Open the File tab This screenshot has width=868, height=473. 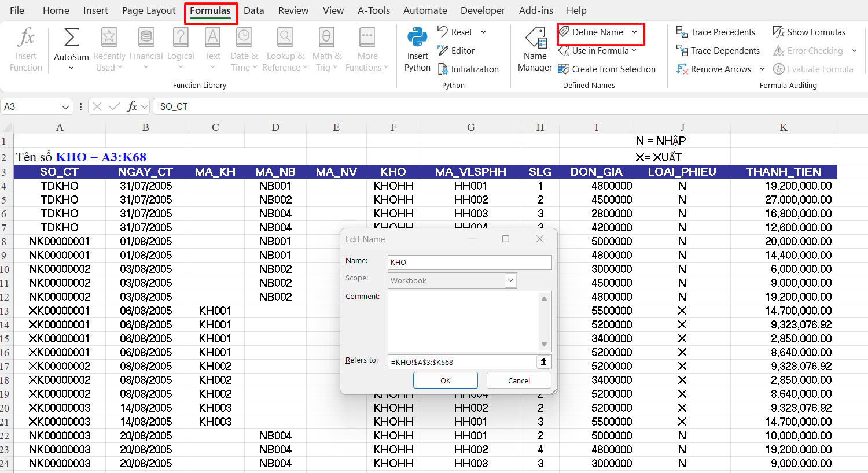[x=17, y=10]
